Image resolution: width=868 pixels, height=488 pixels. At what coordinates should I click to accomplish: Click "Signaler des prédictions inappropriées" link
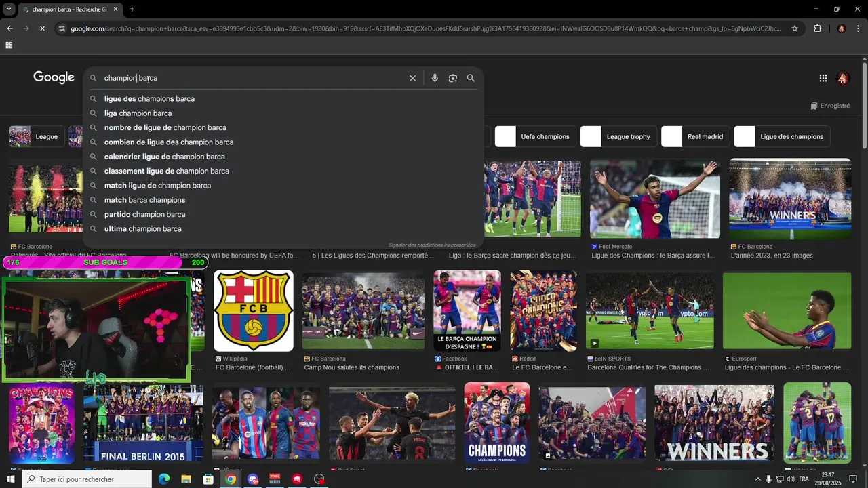pyautogui.click(x=432, y=245)
